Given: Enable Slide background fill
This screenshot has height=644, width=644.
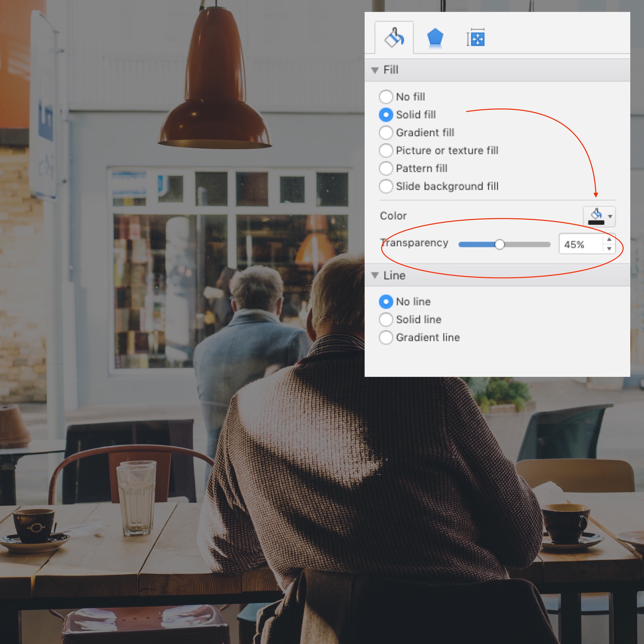Looking at the screenshot, I should tap(386, 186).
